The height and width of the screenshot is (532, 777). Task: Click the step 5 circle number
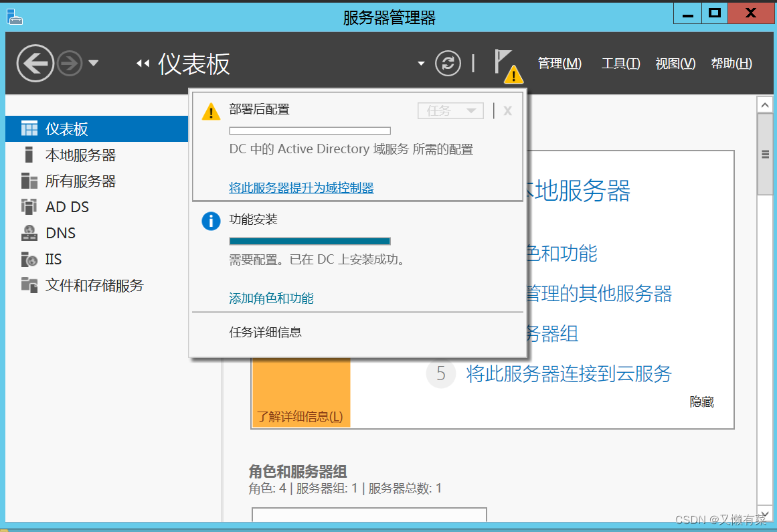click(x=441, y=373)
